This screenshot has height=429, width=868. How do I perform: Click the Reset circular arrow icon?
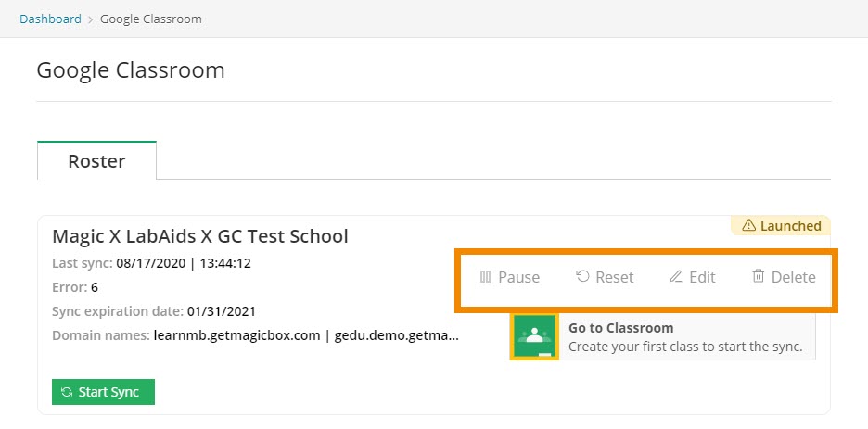click(x=582, y=276)
